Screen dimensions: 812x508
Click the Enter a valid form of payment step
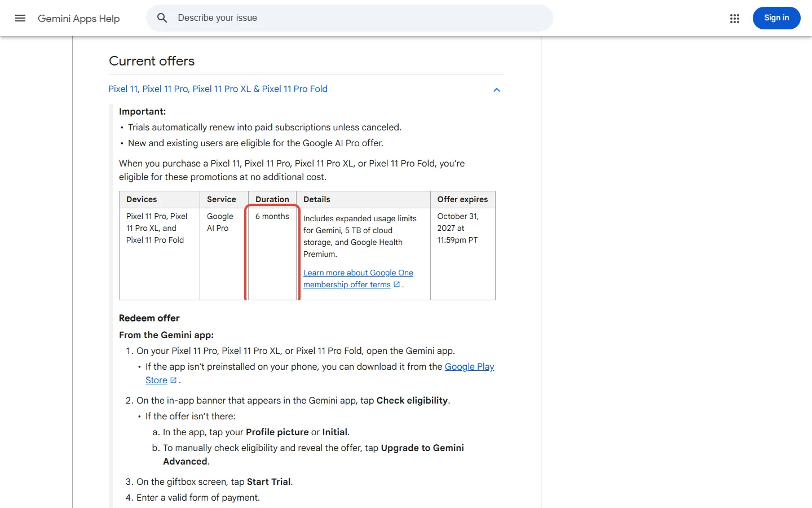198,498
